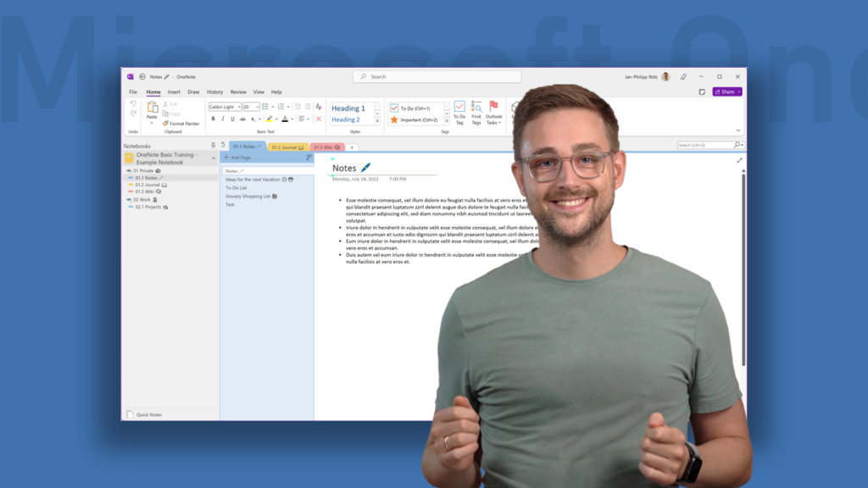Click the top Search box
The image size is (868, 488).
tap(437, 77)
